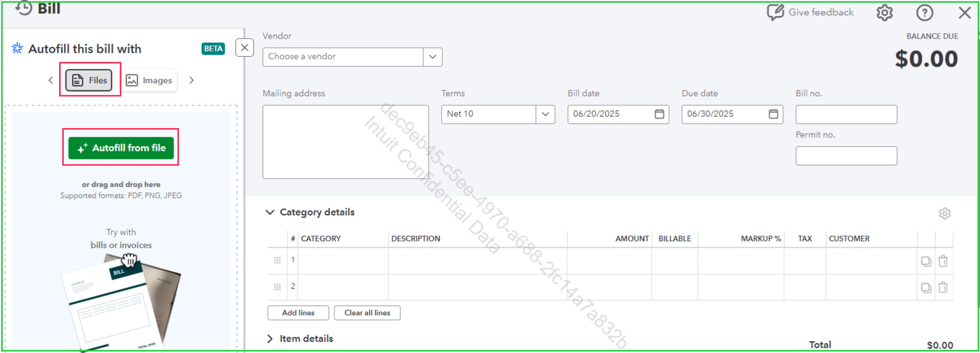980x353 pixels.
Task: Click the Mailing address box
Action: coord(345,142)
